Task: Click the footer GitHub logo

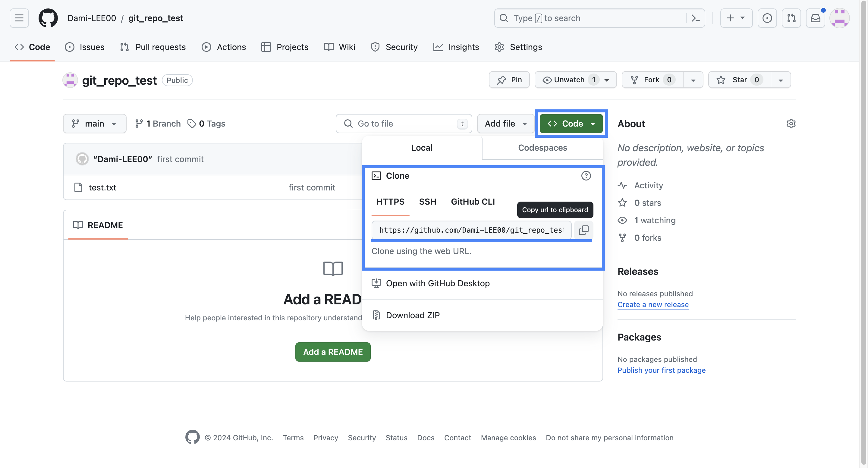Action: [192, 437]
